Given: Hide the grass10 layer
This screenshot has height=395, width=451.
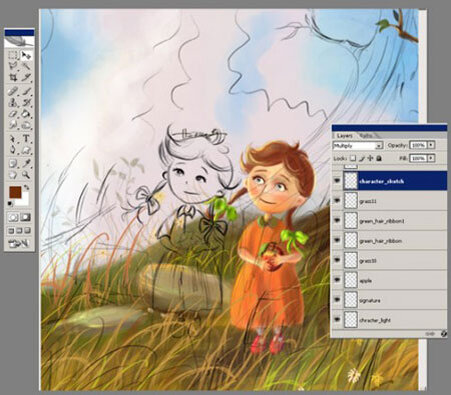Looking at the screenshot, I should point(337,260).
